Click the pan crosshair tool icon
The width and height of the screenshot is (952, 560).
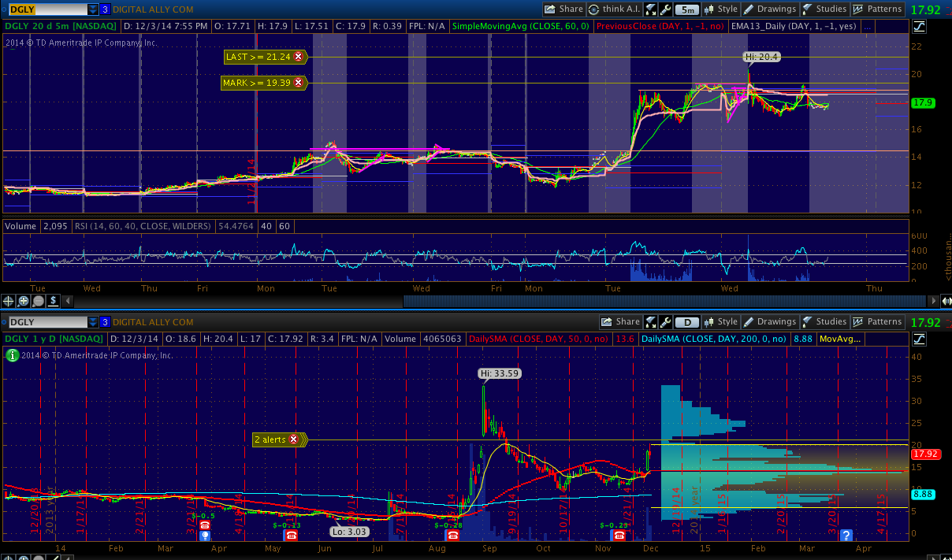[9, 300]
